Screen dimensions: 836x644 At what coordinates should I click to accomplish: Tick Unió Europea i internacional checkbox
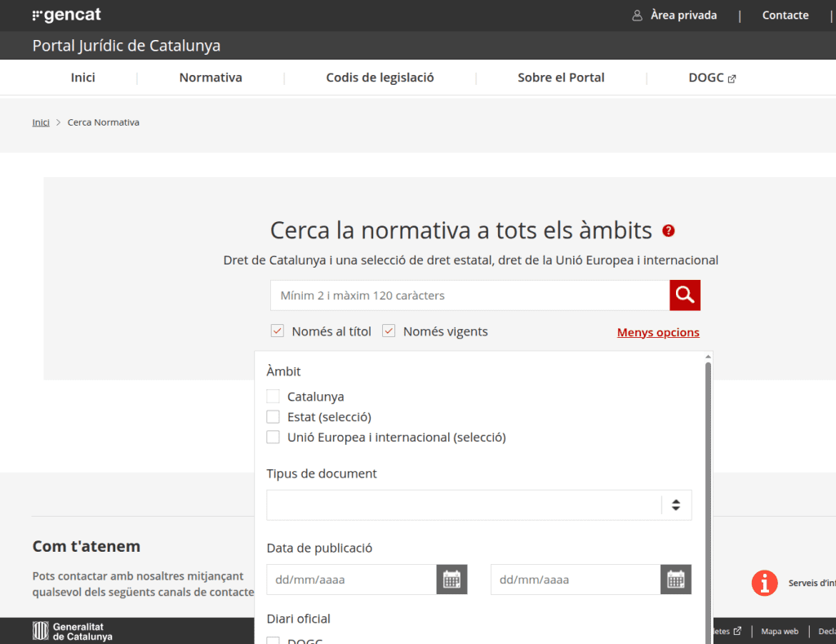click(x=273, y=437)
